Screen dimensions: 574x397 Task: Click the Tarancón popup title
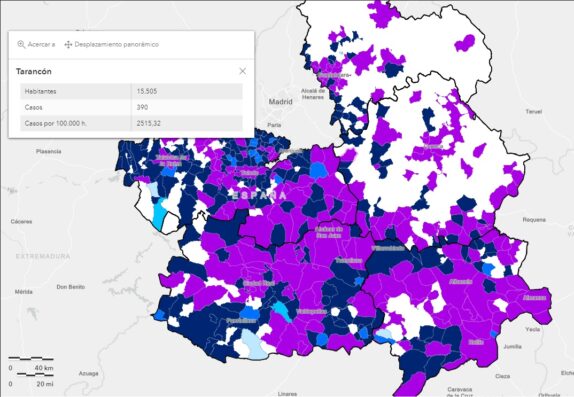[34, 71]
